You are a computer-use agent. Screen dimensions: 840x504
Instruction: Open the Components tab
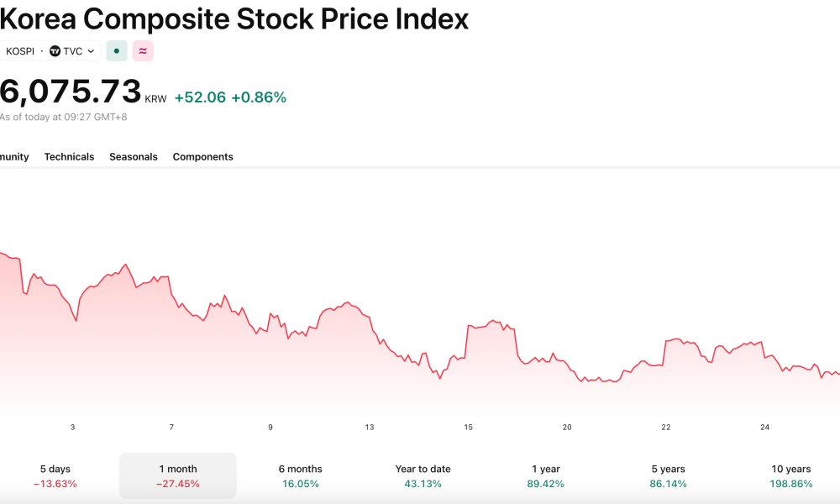point(203,157)
